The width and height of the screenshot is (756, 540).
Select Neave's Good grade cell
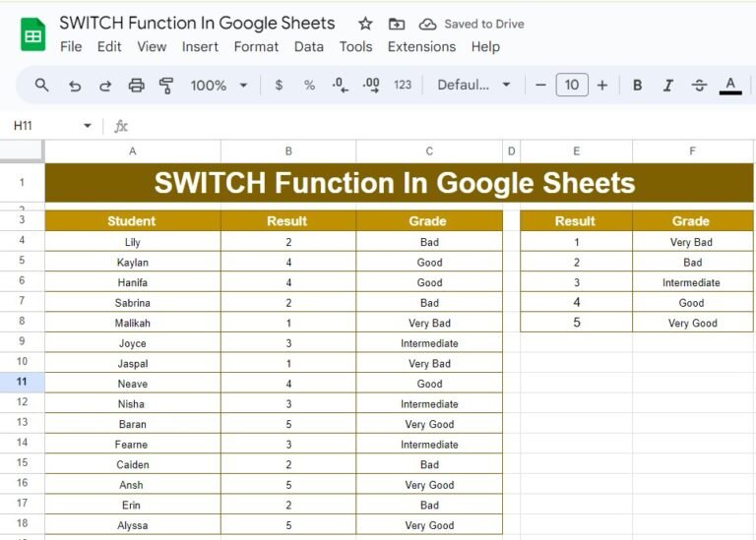coord(429,384)
